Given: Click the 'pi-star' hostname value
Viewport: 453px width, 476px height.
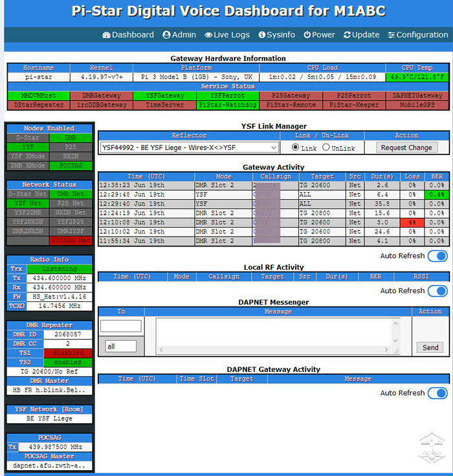Looking at the screenshot, I should click(x=39, y=77).
